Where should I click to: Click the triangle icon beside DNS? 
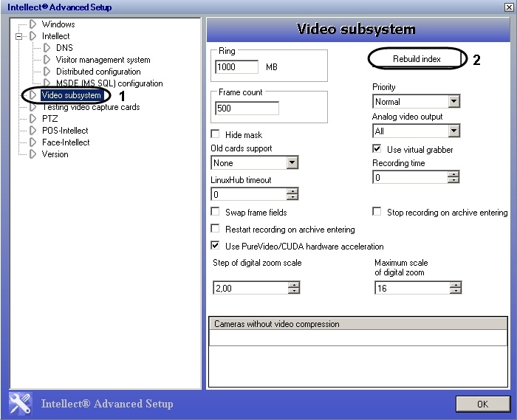point(47,48)
